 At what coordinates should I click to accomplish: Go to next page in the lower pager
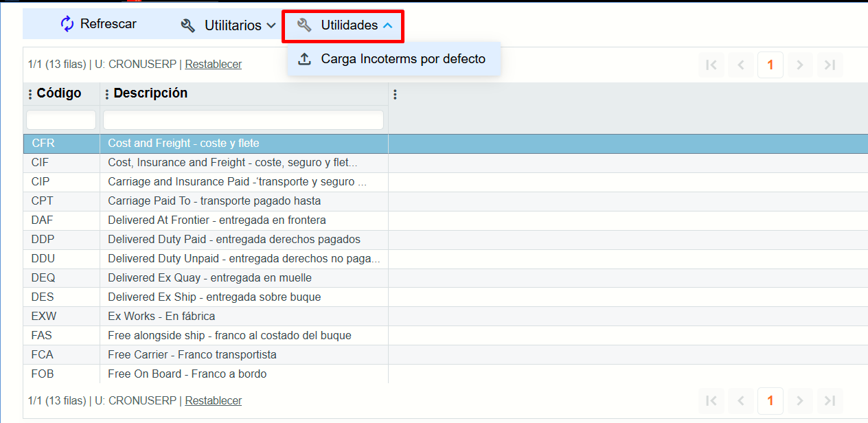(800, 400)
